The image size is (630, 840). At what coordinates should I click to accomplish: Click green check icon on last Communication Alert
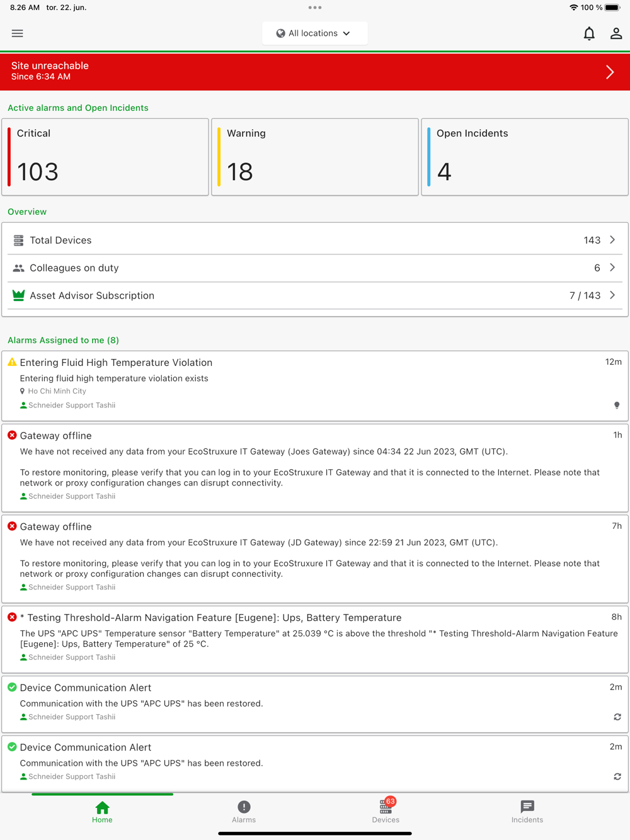[x=12, y=747]
